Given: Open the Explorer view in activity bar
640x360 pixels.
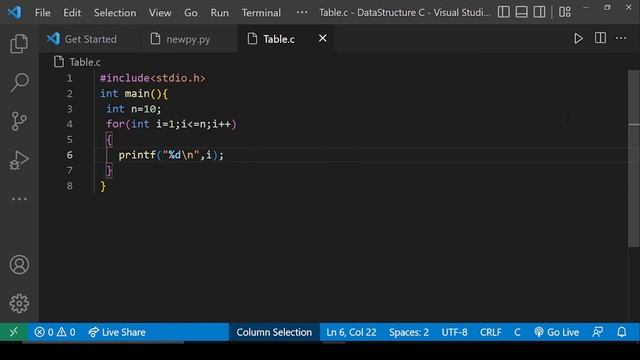Looking at the screenshot, I should click(19, 43).
